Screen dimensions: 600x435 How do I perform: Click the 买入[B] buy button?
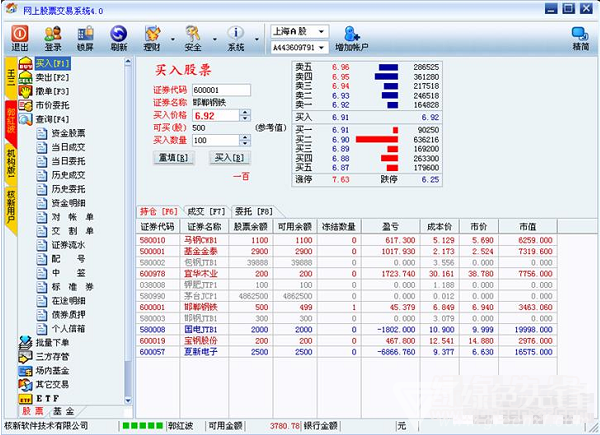coord(230,158)
